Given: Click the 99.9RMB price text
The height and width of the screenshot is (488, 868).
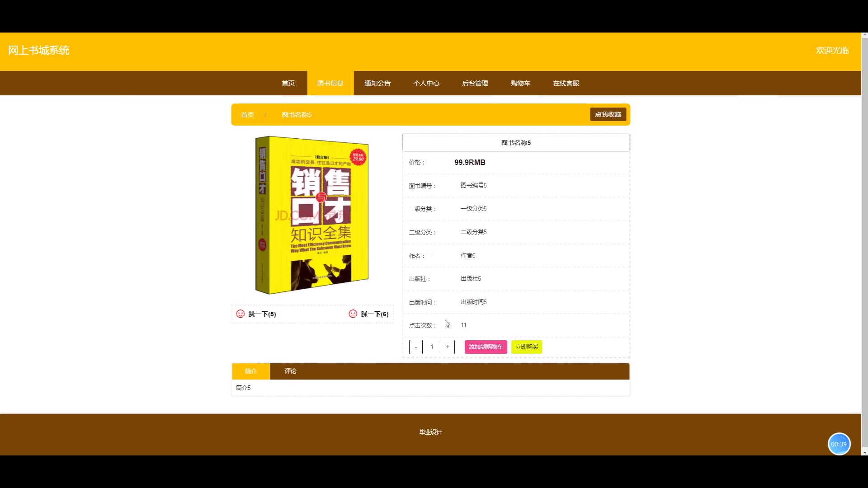Looking at the screenshot, I should pos(470,162).
